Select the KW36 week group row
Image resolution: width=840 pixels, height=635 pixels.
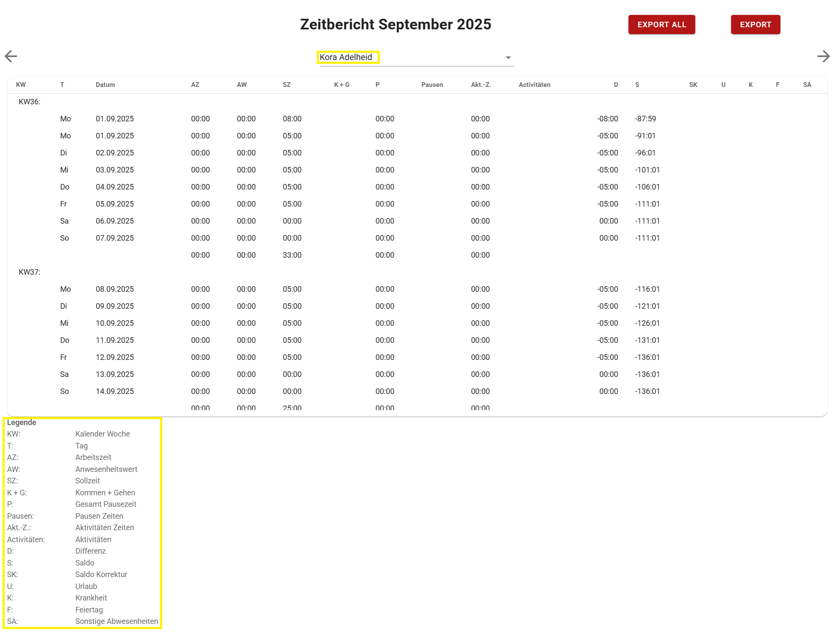click(x=29, y=102)
